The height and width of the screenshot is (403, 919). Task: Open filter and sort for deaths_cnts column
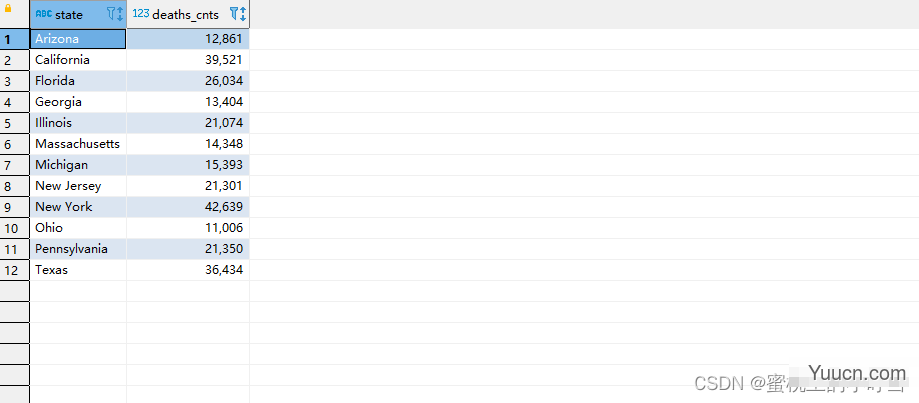tap(238, 14)
